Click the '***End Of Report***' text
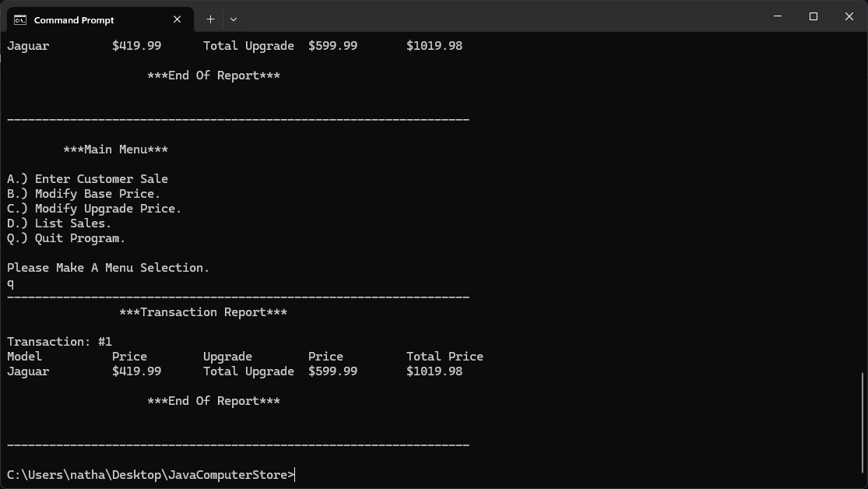Viewport: 868px width, 489px height. 214,401
